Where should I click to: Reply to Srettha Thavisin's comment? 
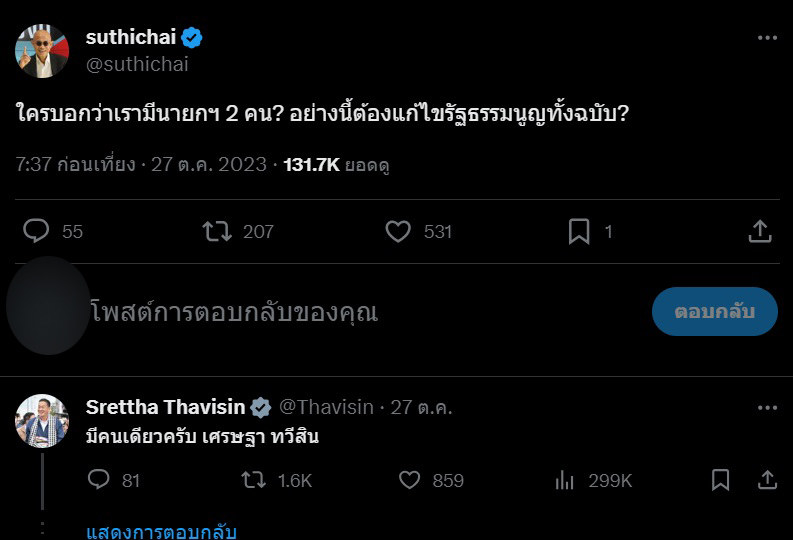tap(98, 480)
